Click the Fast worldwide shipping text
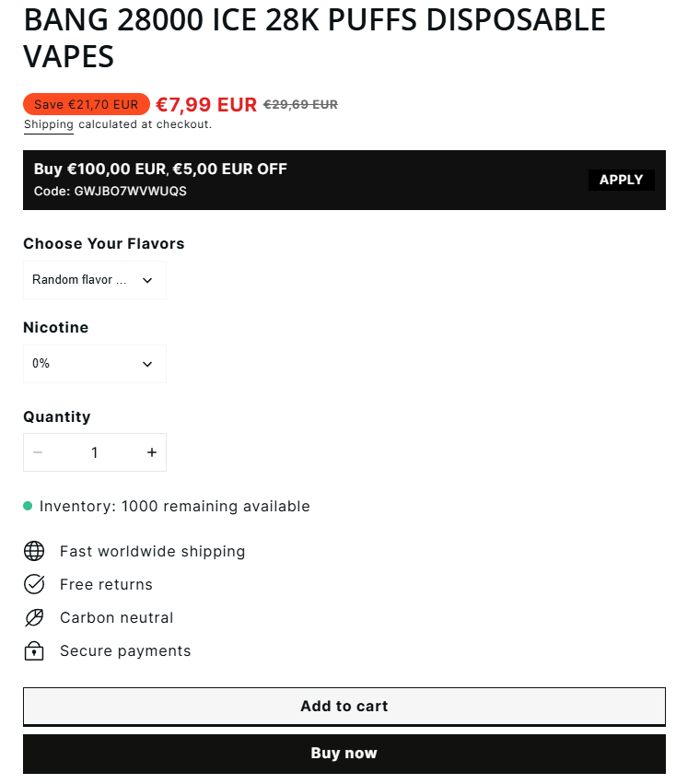Image resolution: width=676 pixels, height=784 pixels. click(153, 551)
